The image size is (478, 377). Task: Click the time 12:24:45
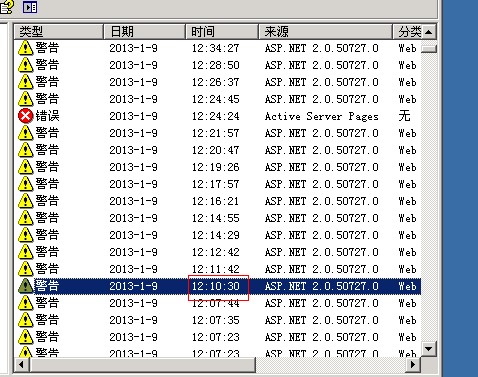(x=216, y=99)
